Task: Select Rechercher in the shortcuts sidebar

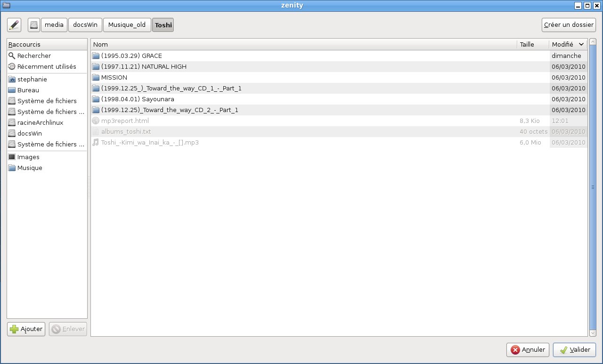Action: [34, 56]
